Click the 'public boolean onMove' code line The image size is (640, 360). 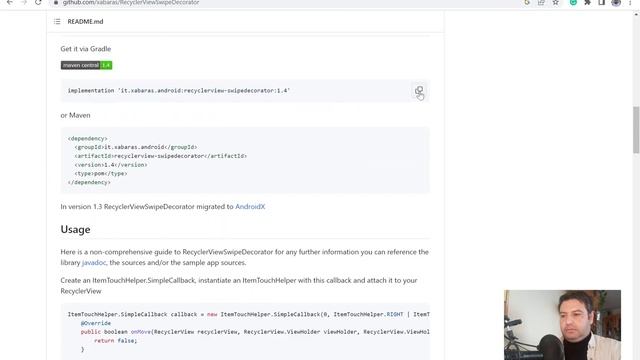(x=255, y=332)
